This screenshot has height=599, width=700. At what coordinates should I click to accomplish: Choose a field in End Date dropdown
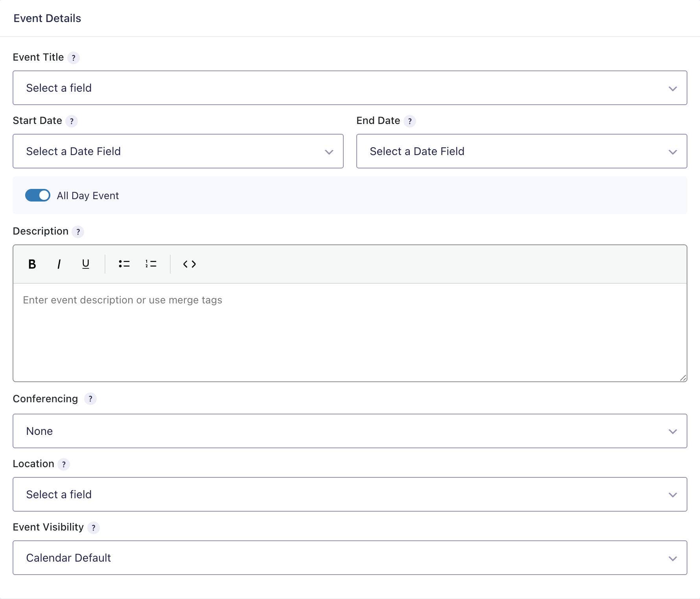tap(521, 151)
